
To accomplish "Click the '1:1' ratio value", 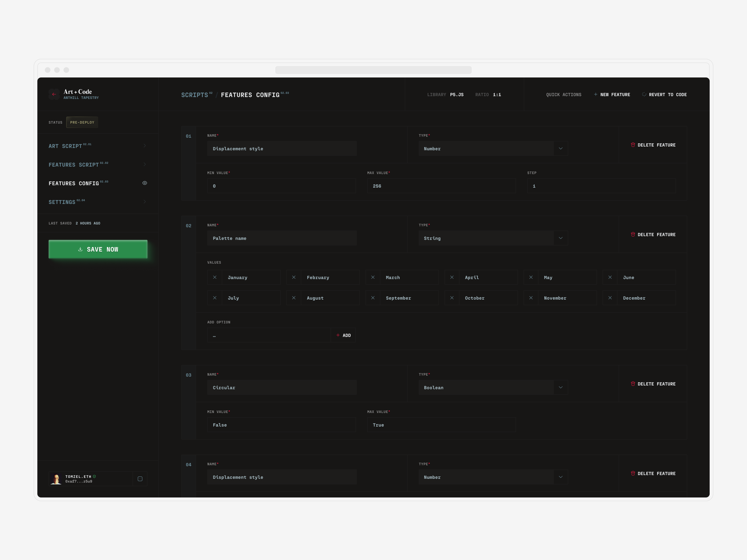I will [497, 94].
